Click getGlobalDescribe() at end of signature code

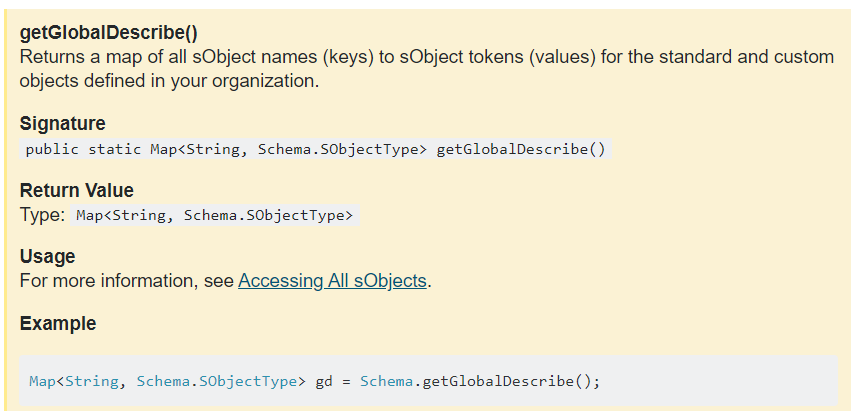(x=521, y=150)
